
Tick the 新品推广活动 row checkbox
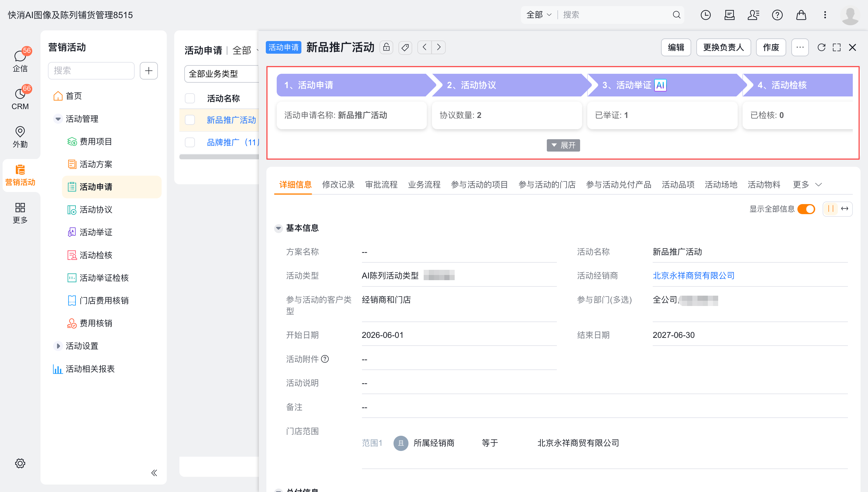pyautogui.click(x=190, y=120)
